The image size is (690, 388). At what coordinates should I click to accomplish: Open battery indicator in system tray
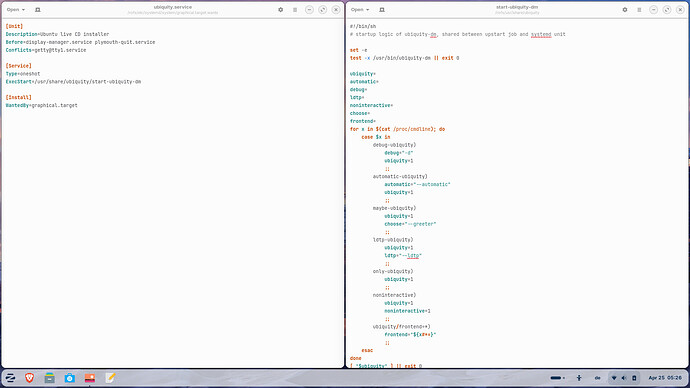point(634,378)
